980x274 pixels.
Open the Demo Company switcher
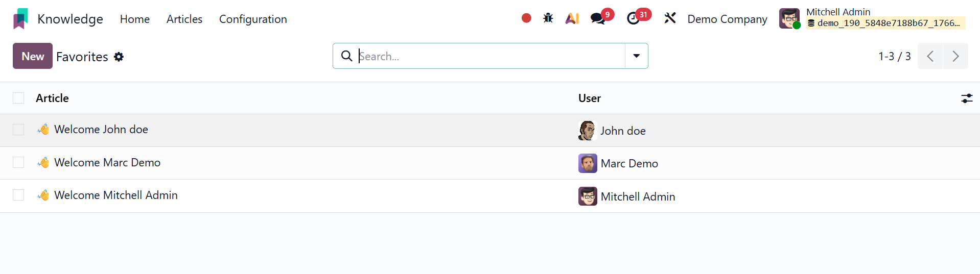click(x=727, y=19)
